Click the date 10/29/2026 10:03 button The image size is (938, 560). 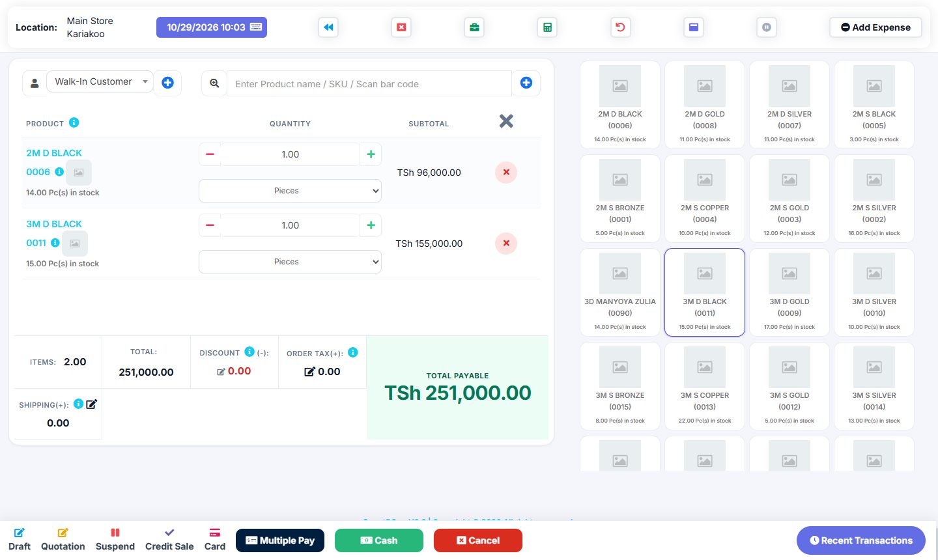212,27
